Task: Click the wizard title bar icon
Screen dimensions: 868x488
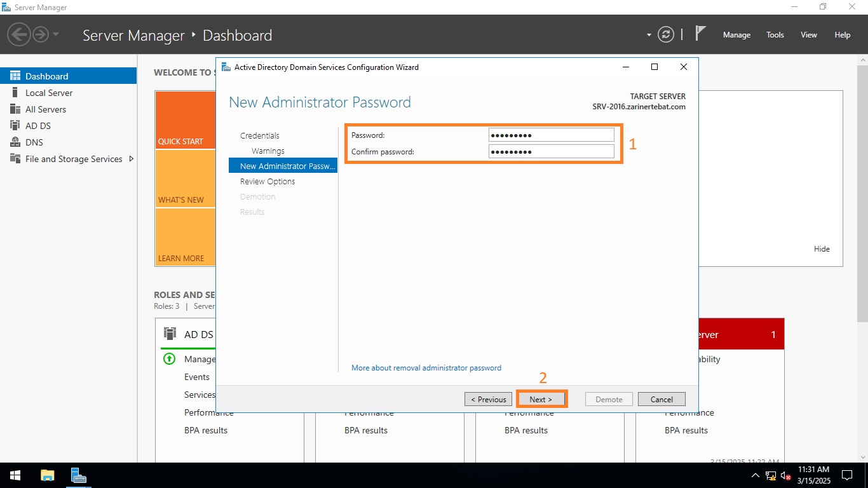Action: click(226, 67)
